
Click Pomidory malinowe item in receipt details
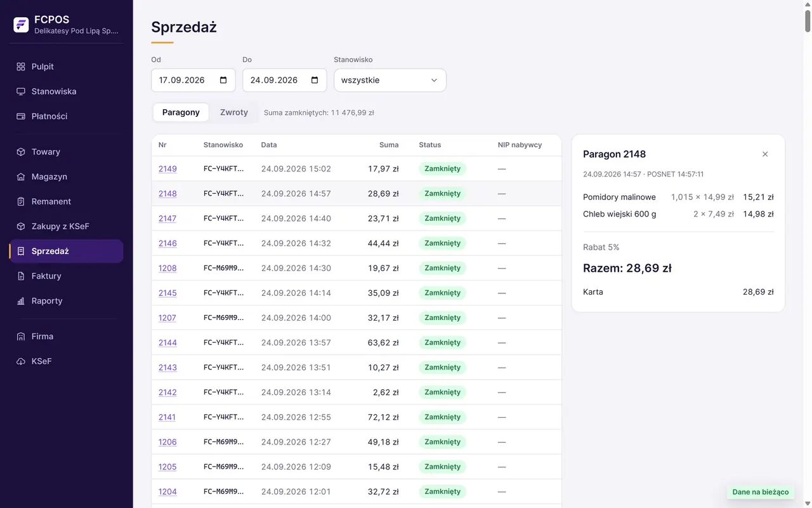[x=619, y=197]
